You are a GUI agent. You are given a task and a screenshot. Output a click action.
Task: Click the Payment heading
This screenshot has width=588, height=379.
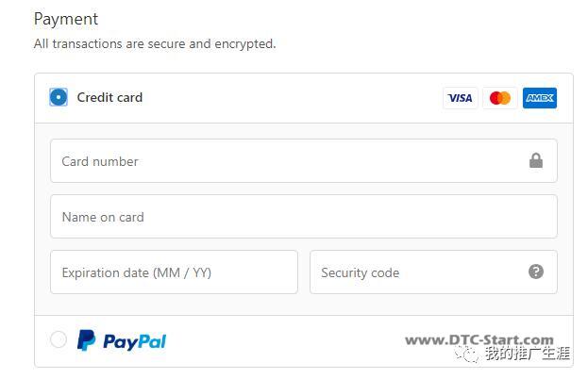pyautogui.click(x=66, y=19)
